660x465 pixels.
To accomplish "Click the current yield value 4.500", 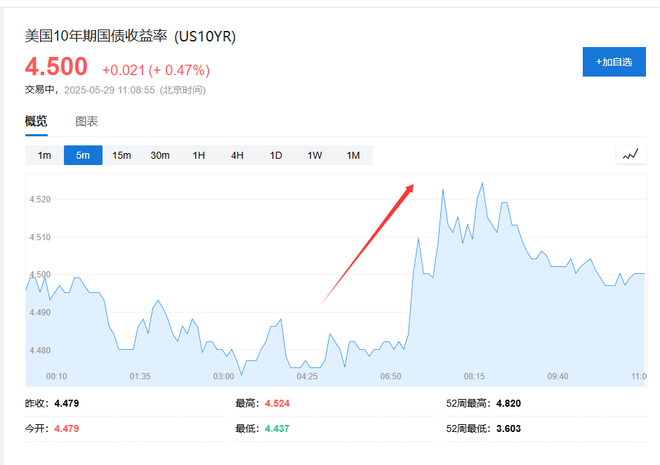I will pos(56,66).
